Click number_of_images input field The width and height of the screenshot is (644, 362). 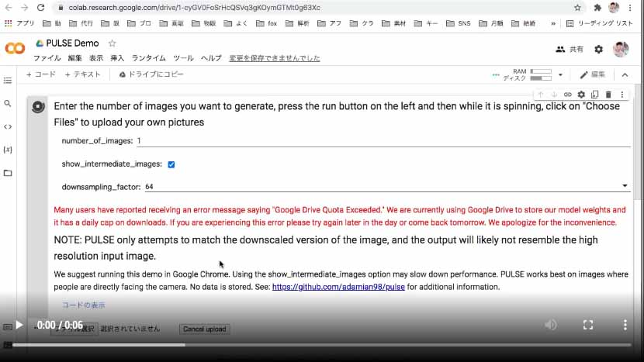point(383,141)
